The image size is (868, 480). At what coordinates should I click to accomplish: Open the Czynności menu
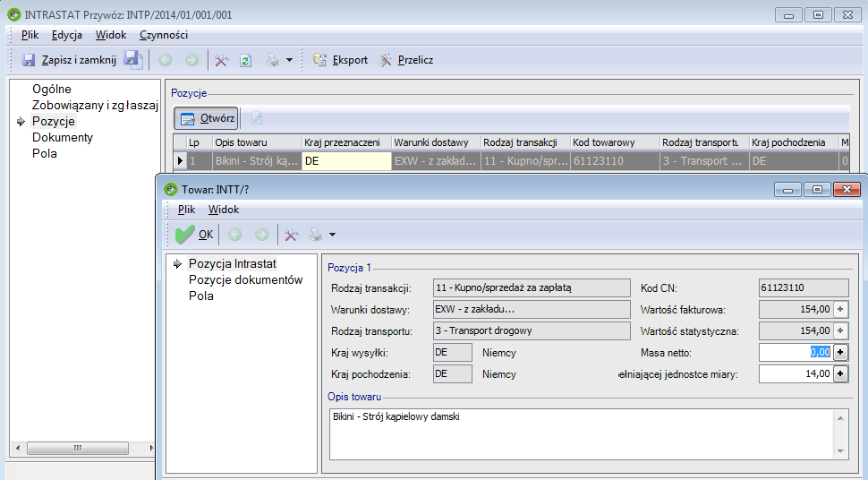tap(164, 35)
